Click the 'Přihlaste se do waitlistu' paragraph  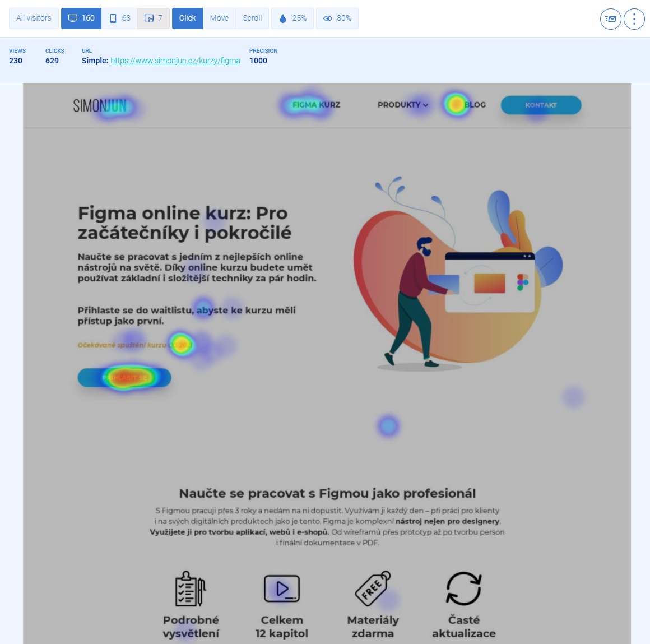pos(187,316)
